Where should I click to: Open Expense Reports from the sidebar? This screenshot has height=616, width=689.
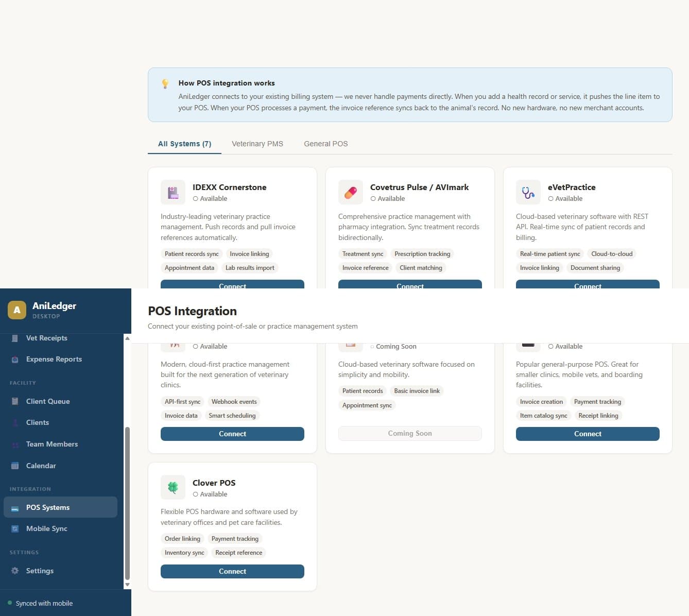[15, 359]
